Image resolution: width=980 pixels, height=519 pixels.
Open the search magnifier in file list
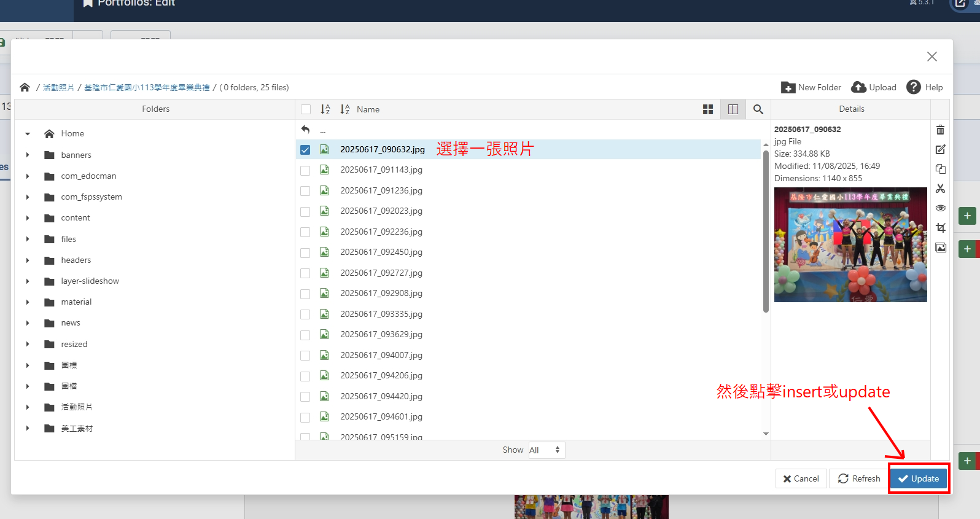coord(758,109)
